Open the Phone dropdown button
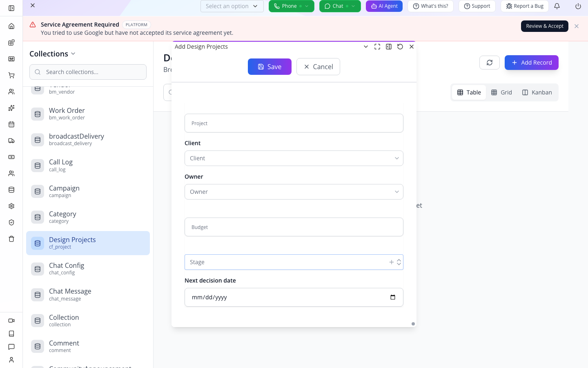The image size is (588, 368). point(292,6)
